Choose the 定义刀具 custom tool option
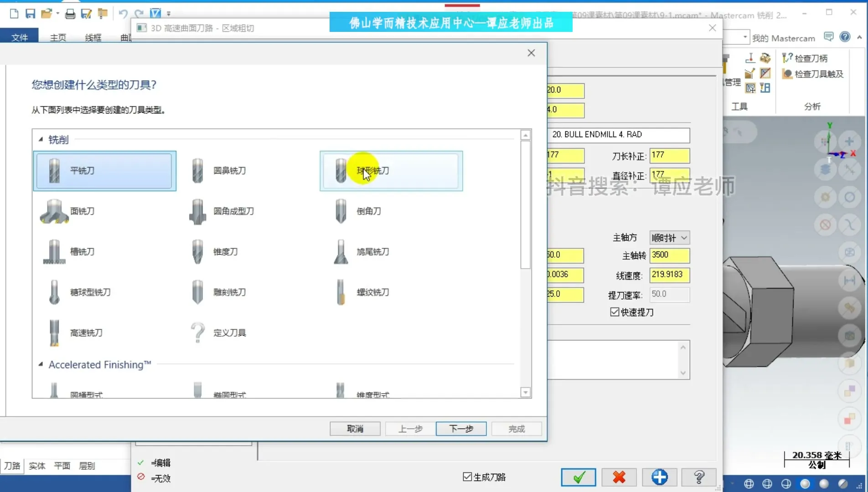This screenshot has height=492, width=868. click(229, 333)
